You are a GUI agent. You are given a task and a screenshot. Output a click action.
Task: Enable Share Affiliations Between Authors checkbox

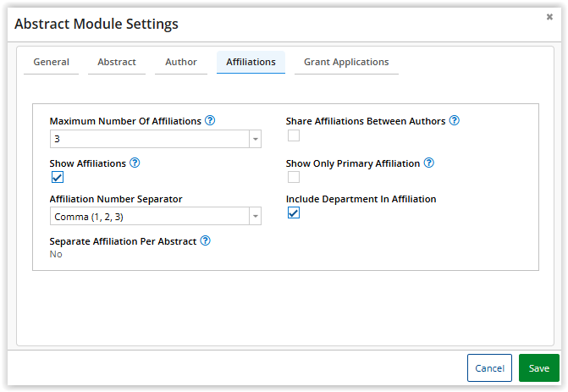pyautogui.click(x=293, y=135)
